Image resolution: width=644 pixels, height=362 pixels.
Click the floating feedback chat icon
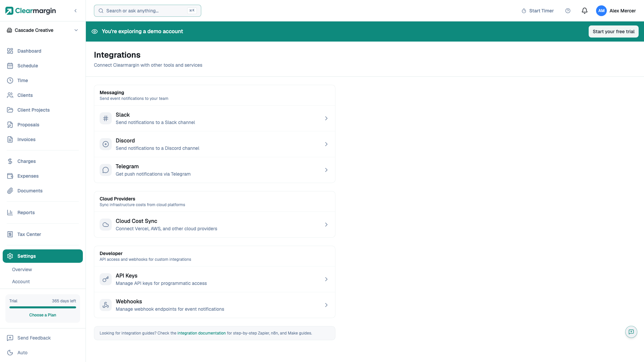pyautogui.click(x=631, y=332)
